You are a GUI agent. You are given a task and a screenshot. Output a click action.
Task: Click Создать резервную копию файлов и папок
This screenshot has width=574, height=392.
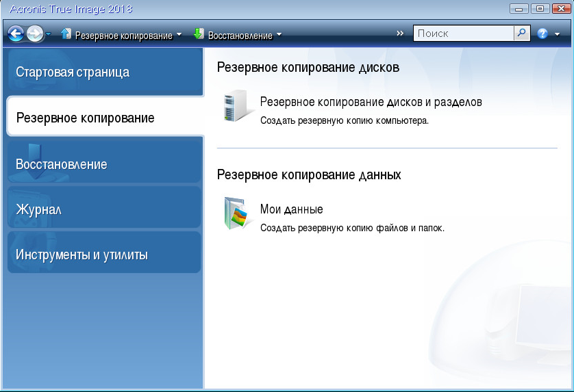(352, 228)
